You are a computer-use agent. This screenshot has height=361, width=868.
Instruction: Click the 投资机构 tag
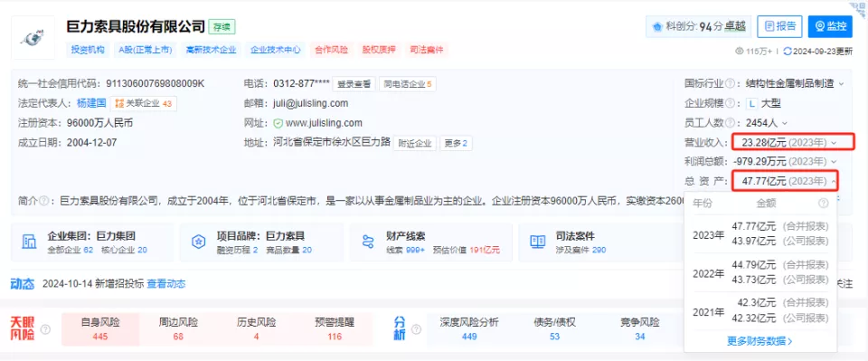pyautogui.click(x=88, y=49)
